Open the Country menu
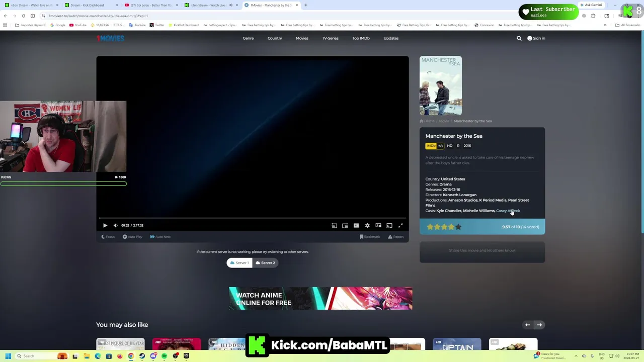644x362 pixels. click(x=275, y=38)
